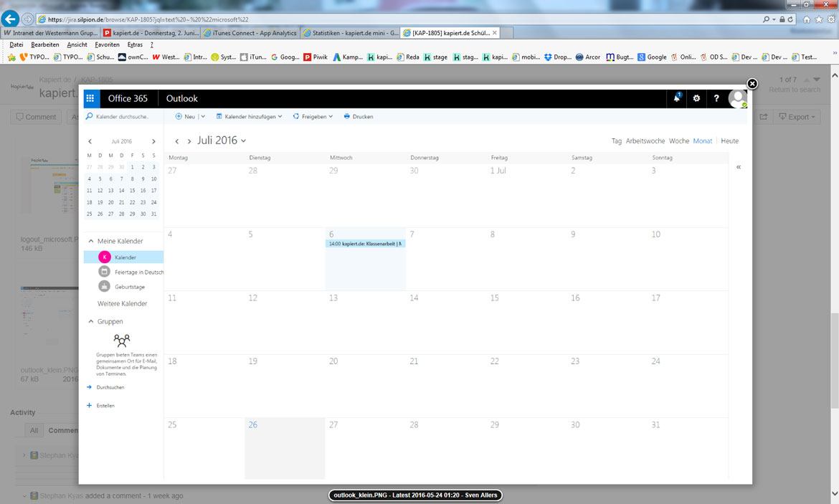The height and width of the screenshot is (504, 839).
Task: Go to previous month in mini calendar
Action: click(x=90, y=142)
